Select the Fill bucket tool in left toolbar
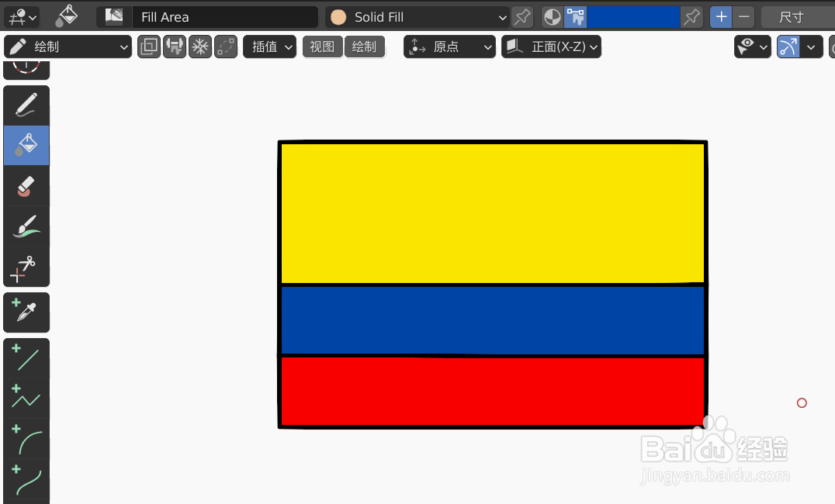 [x=26, y=145]
